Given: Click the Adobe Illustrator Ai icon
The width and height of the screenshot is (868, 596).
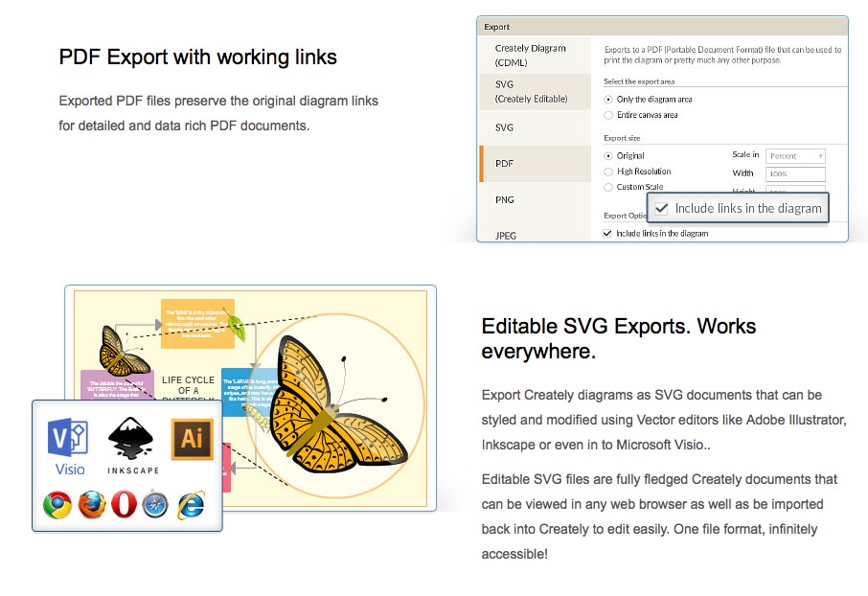Looking at the screenshot, I should click(192, 439).
